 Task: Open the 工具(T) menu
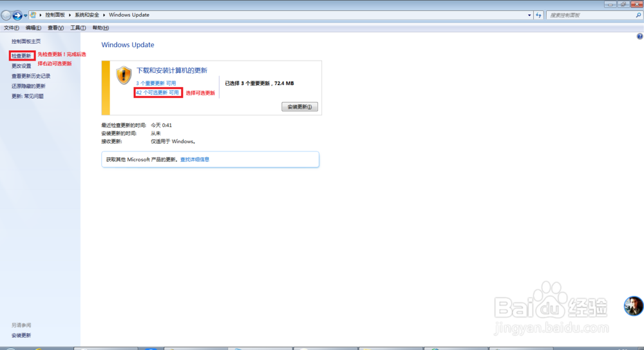[x=78, y=28]
